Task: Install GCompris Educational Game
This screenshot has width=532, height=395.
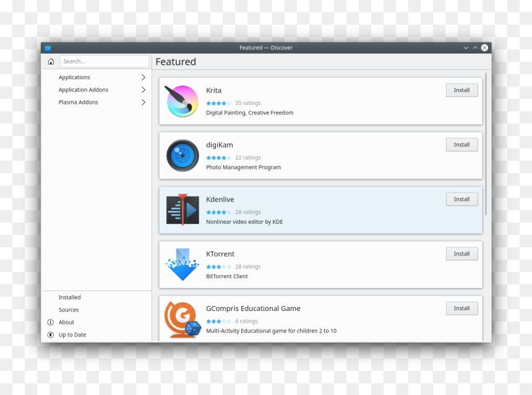Action: 461,308
